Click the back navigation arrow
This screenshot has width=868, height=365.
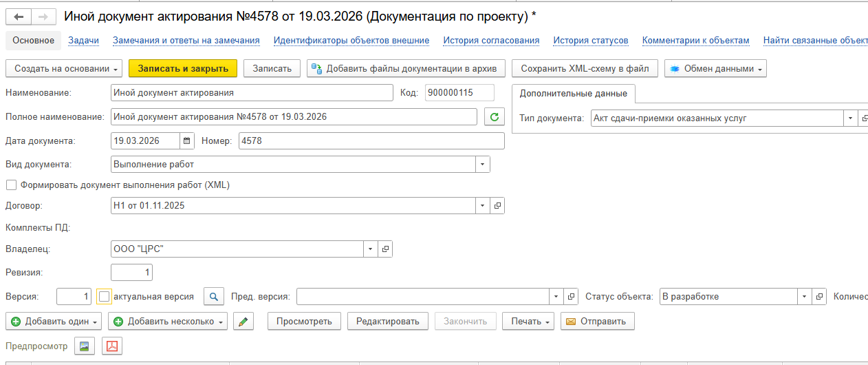19,17
